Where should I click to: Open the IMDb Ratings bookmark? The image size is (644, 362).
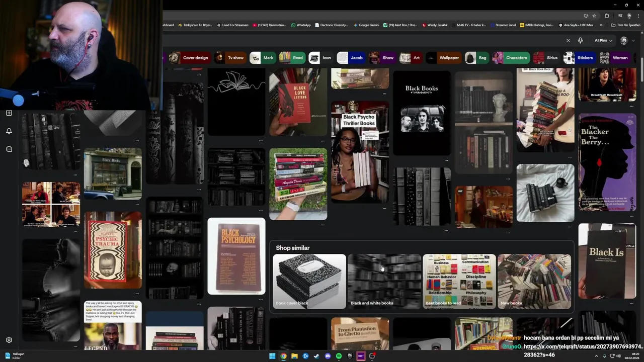click(536, 25)
